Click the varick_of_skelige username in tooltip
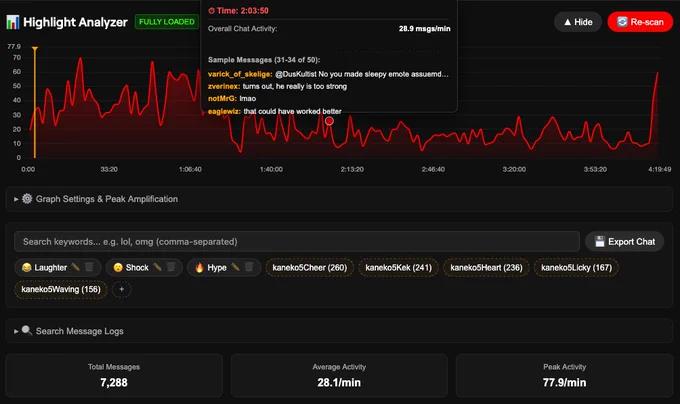Screen dimensions: 680x404 click(240, 74)
